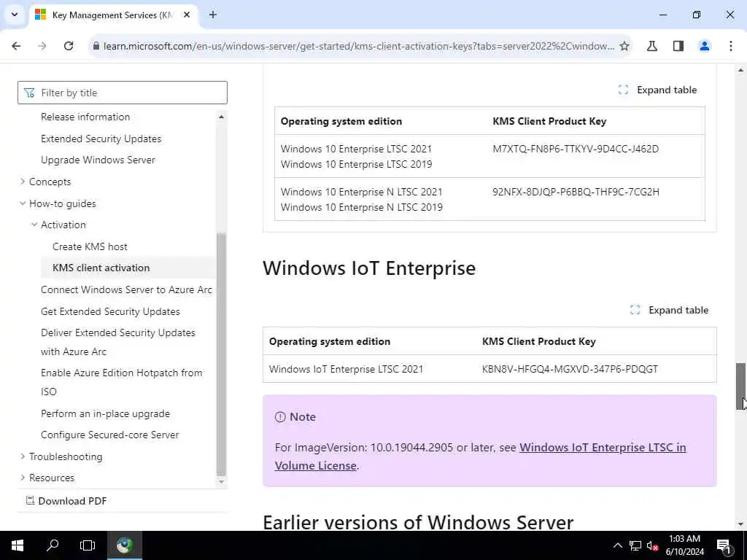Open Create KMS host page
Screen dimensions: 747x560
90,246
